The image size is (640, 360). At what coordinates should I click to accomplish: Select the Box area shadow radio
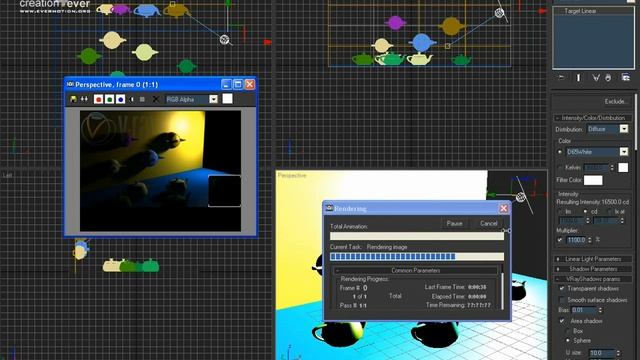click(x=568, y=331)
